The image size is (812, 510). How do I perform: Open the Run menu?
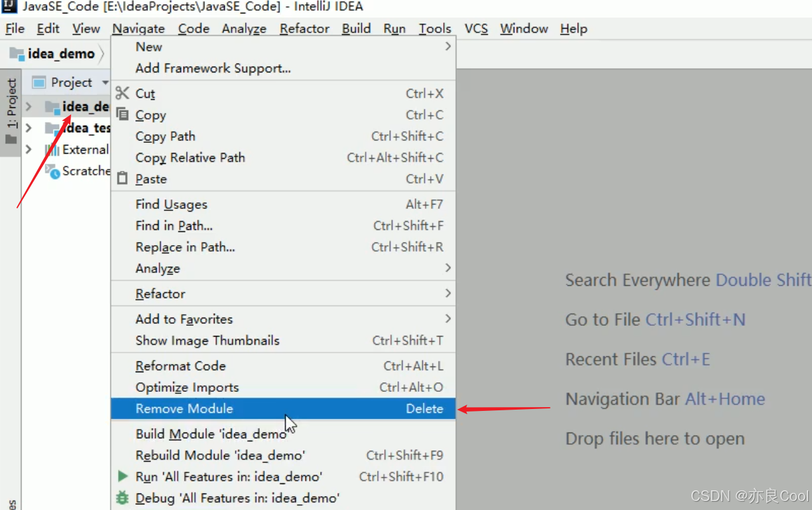[x=394, y=29]
